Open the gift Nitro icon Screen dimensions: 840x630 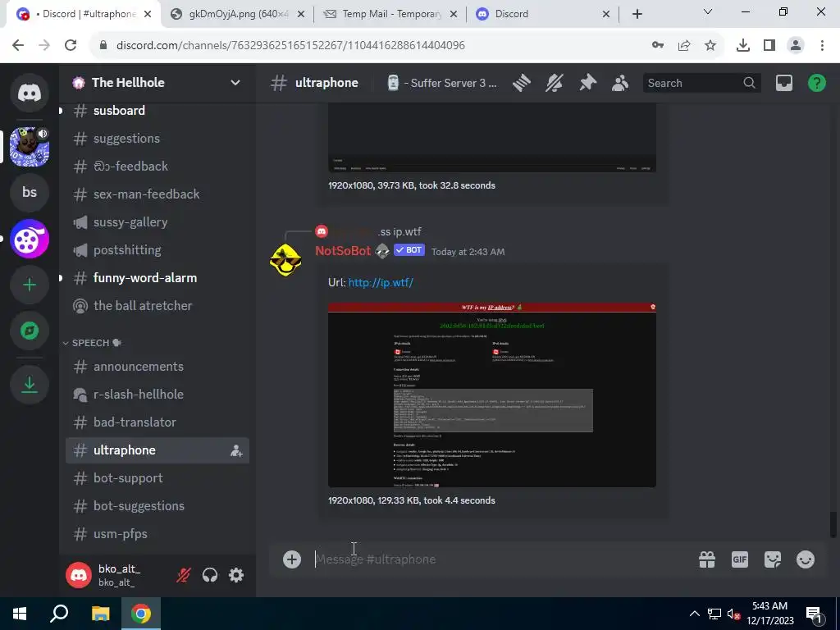(x=707, y=559)
